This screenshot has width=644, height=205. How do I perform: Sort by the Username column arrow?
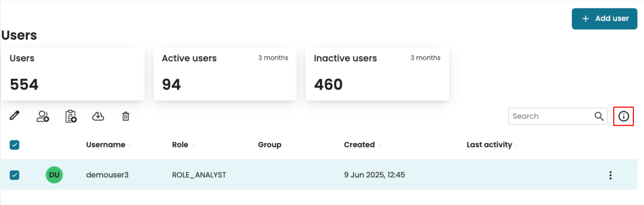coord(130,145)
